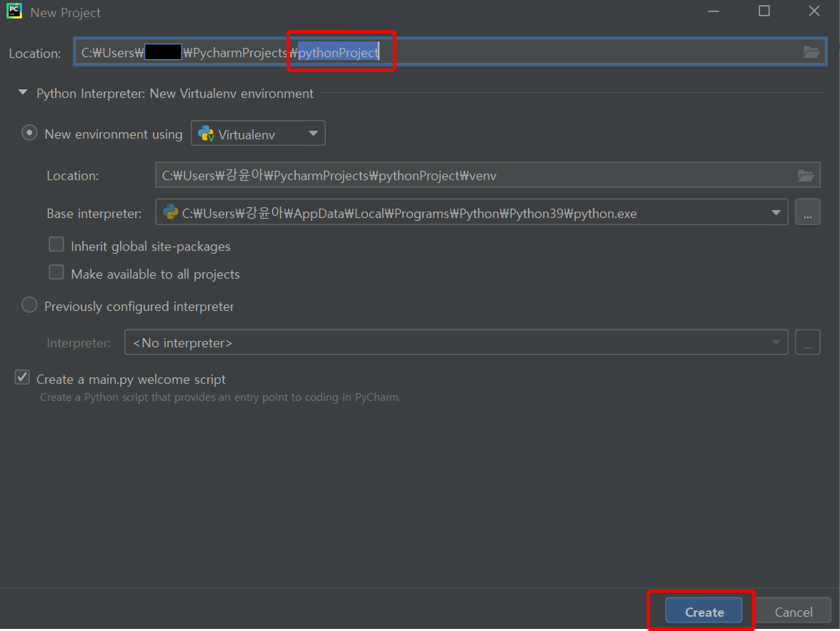Maximize the New Project window
The image size is (840, 631).
764,11
